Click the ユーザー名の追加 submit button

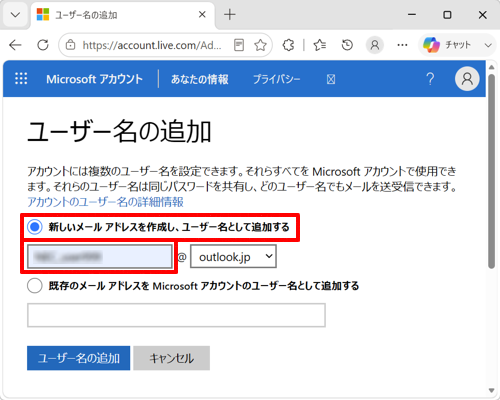(x=79, y=358)
